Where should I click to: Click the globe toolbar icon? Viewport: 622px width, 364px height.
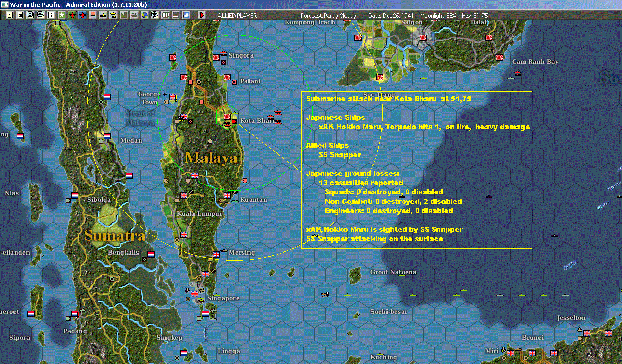coord(144,15)
